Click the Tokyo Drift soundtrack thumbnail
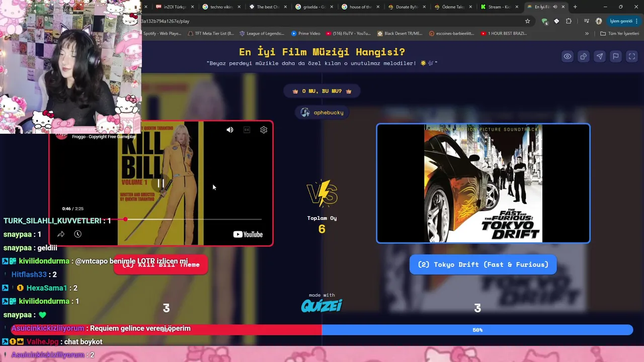Viewport: 644px width, 362px height. pos(483,184)
